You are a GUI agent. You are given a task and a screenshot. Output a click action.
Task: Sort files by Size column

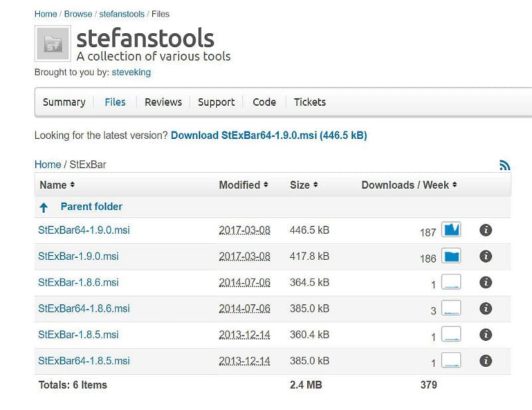(x=304, y=185)
